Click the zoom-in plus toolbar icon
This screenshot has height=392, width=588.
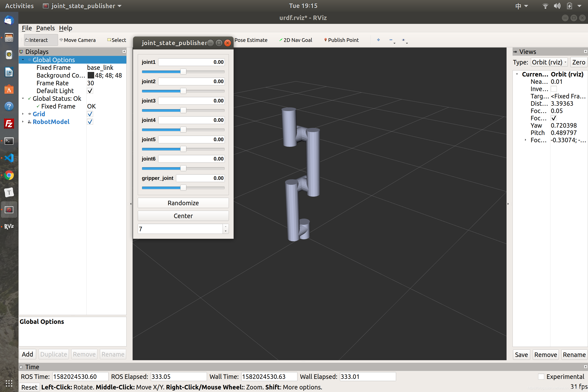coord(378,40)
